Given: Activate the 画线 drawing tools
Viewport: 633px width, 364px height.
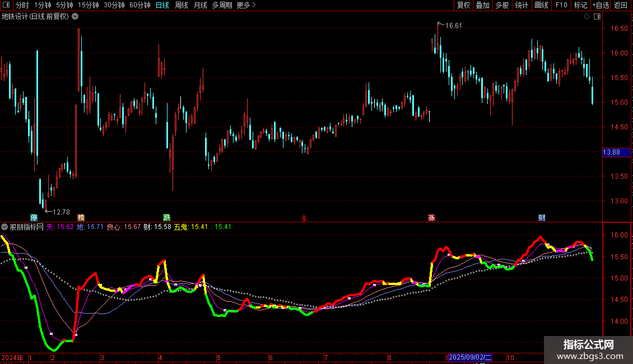Looking at the screenshot, I should (x=541, y=5).
